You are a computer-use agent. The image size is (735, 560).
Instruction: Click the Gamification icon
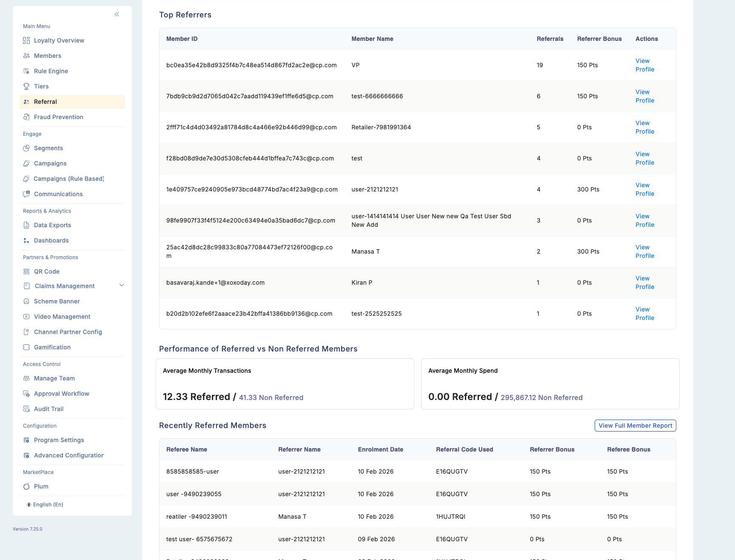click(x=26, y=347)
